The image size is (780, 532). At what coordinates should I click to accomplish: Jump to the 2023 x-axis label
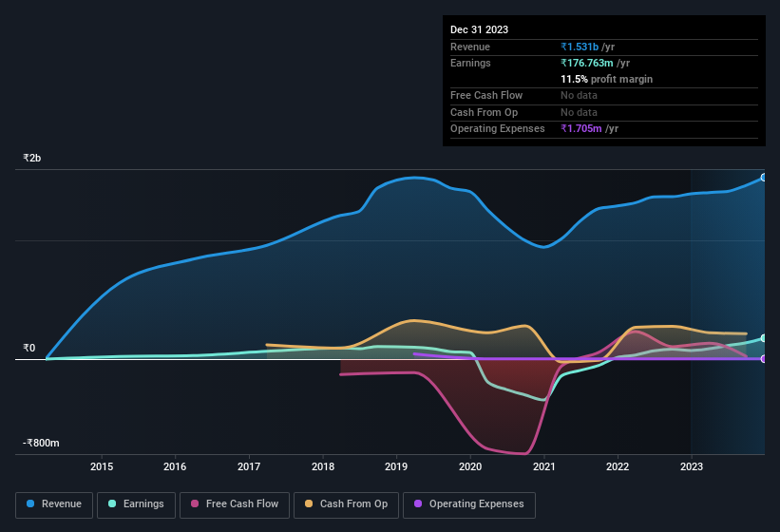(692, 466)
